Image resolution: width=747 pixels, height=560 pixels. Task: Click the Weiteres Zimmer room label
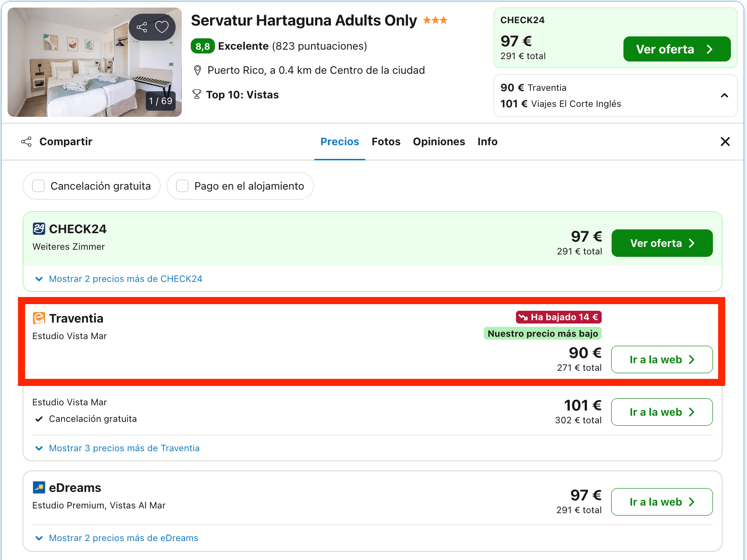tap(69, 247)
